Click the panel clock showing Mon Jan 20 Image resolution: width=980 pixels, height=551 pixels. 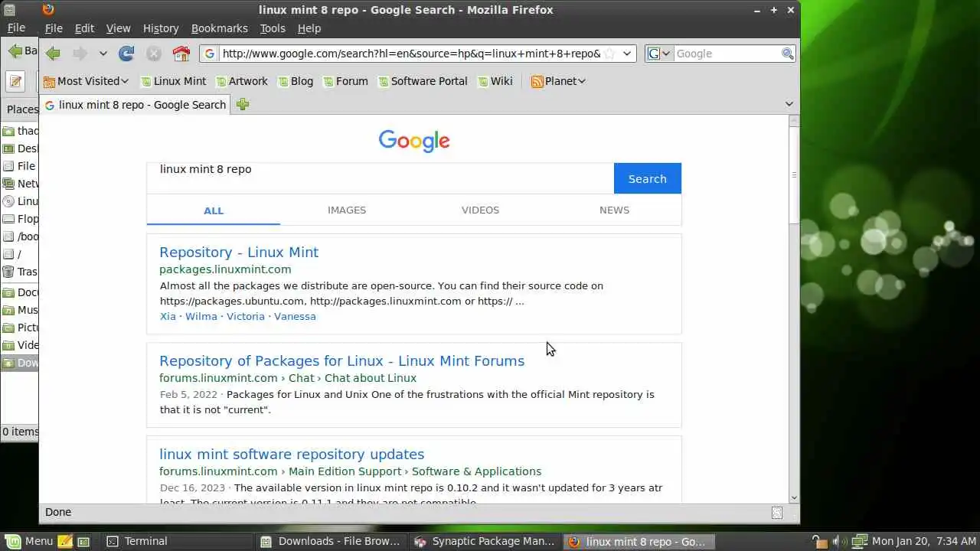[x=923, y=541]
